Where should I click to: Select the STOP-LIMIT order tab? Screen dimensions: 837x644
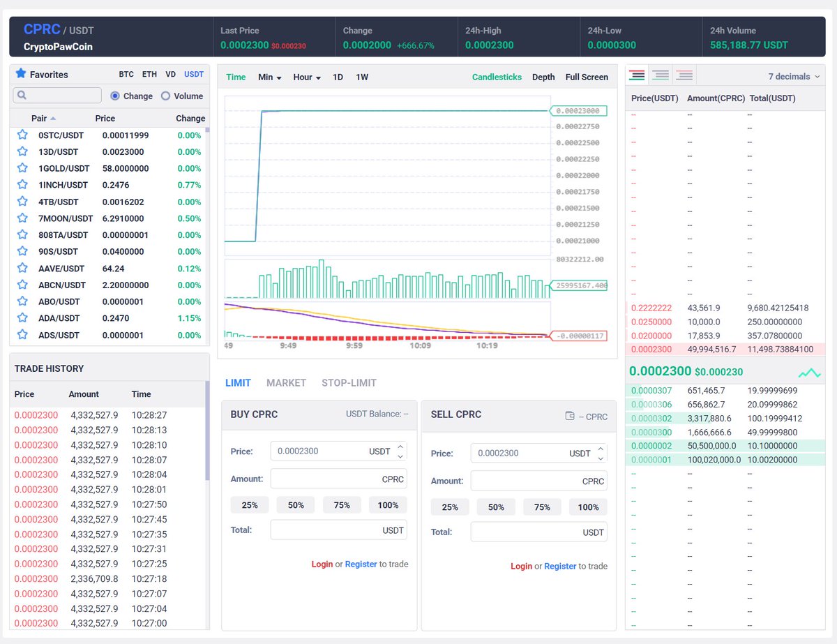(x=349, y=383)
